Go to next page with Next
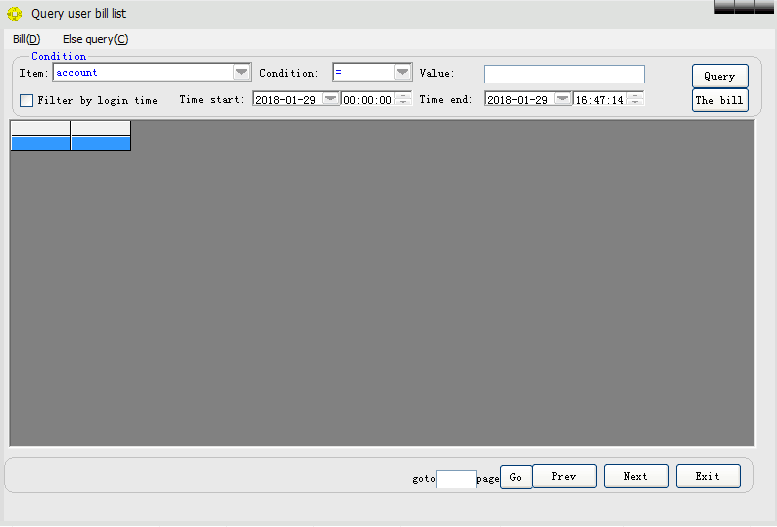Viewport: 777px width, 527px height. 636,476
